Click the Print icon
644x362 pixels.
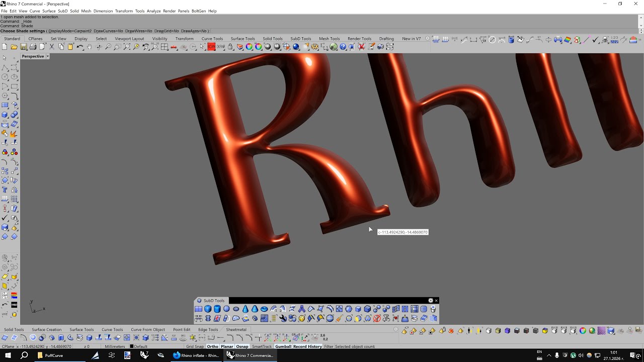click(x=33, y=47)
